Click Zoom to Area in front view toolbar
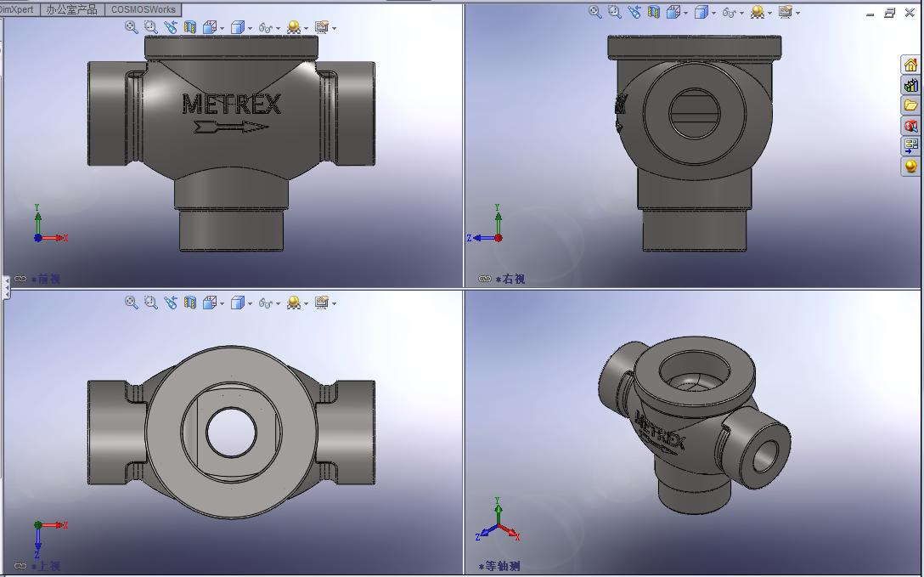The image size is (924, 577). tap(151, 26)
